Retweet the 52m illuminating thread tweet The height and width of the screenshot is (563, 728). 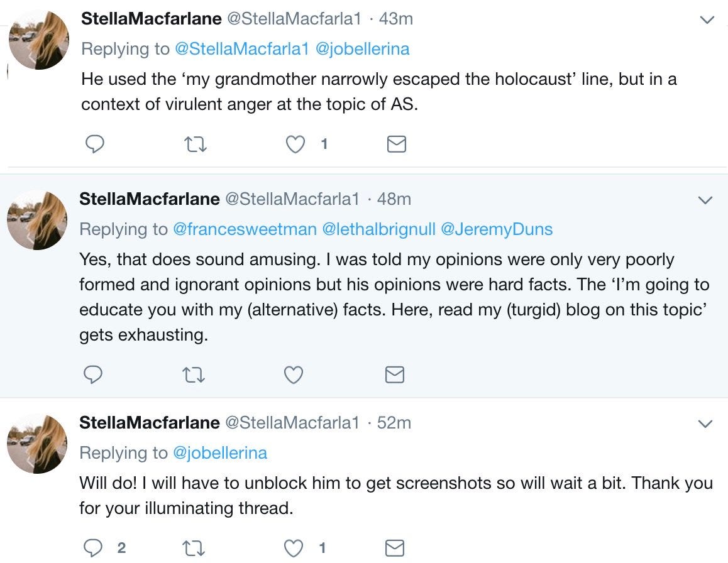(x=194, y=548)
